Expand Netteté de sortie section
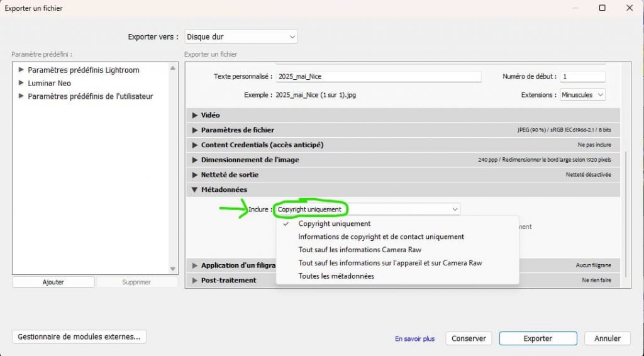Image resolution: width=644 pixels, height=356 pixels. (x=195, y=175)
